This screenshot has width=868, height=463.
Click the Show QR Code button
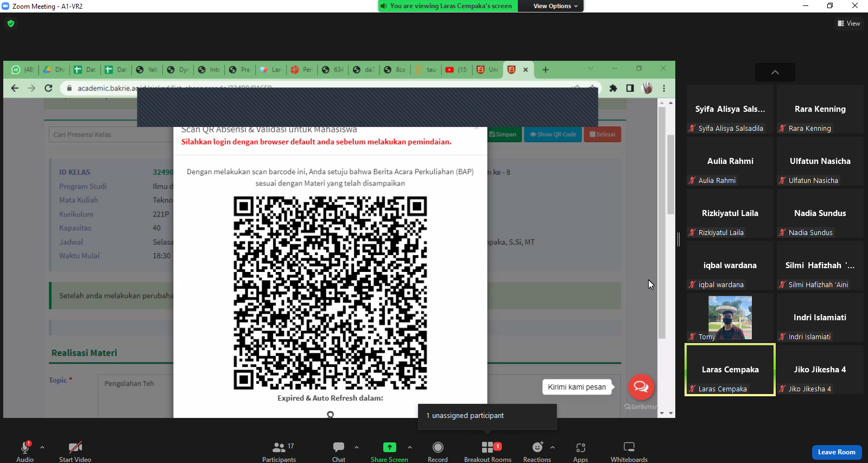coord(553,135)
